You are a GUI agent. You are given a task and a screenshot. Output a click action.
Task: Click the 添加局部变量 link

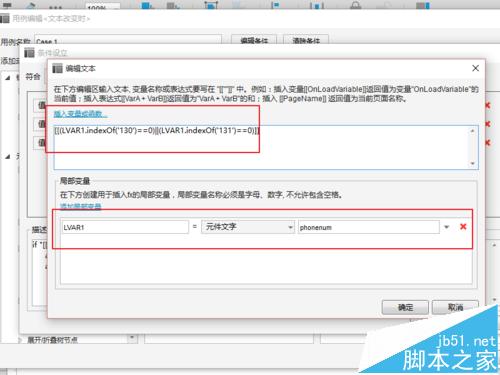[x=80, y=206]
